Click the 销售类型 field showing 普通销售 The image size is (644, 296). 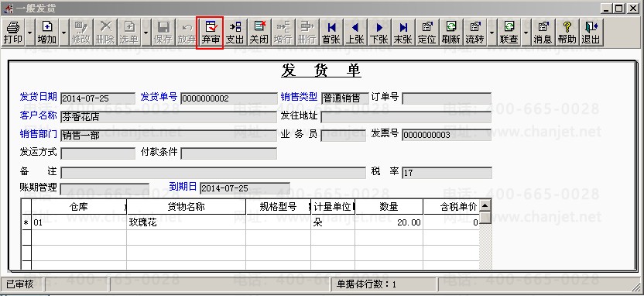click(345, 98)
